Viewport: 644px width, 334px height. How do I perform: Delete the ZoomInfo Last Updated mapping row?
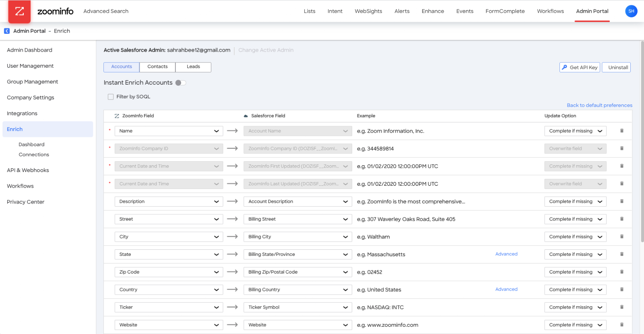tap(622, 183)
